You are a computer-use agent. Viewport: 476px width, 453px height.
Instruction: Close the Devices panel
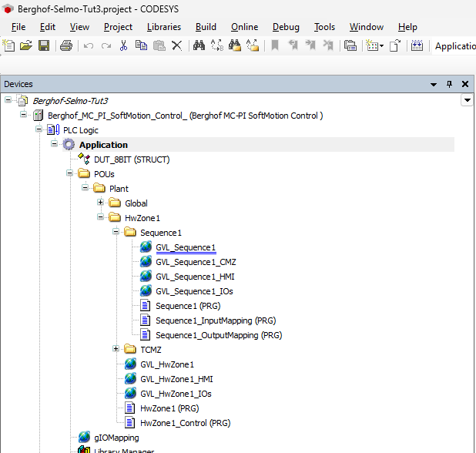[x=465, y=84]
